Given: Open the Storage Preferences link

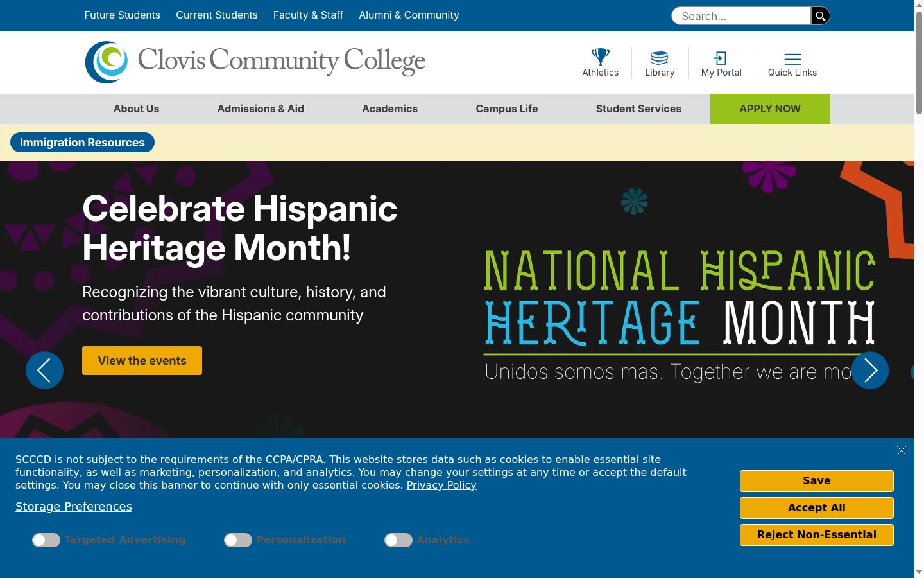Looking at the screenshot, I should 74,507.
